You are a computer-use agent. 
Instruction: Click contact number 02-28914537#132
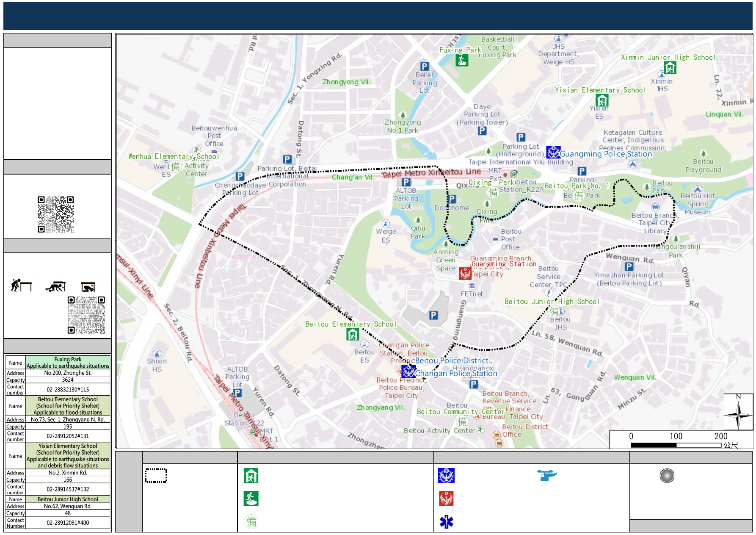pos(68,489)
